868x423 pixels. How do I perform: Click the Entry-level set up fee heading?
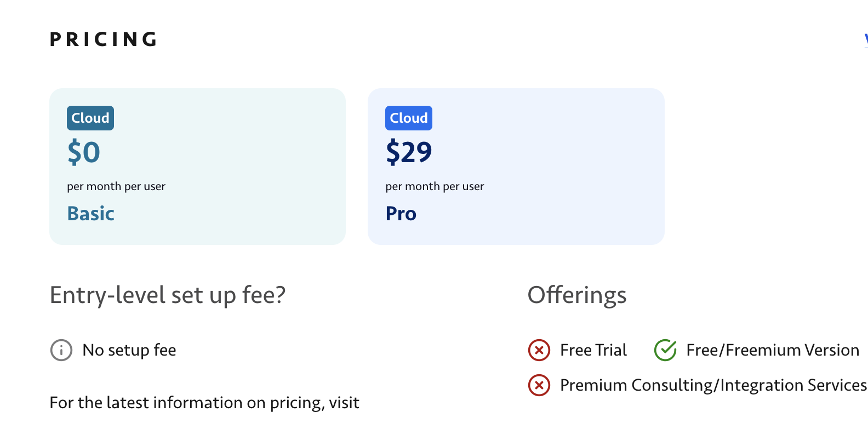pyautogui.click(x=168, y=295)
